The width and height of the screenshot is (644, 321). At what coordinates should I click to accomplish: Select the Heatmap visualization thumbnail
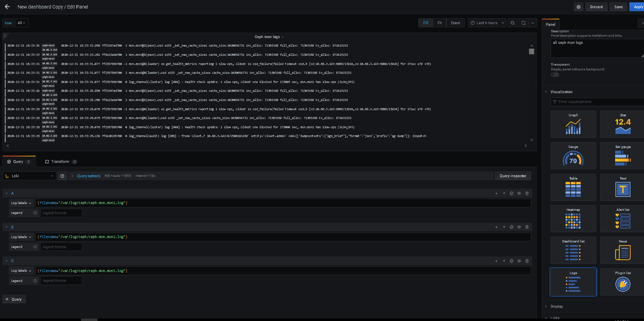573,219
